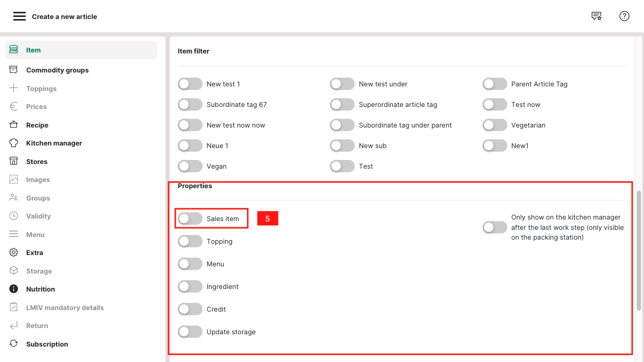
Task: Open the help question mark icon
Action: [x=624, y=16]
